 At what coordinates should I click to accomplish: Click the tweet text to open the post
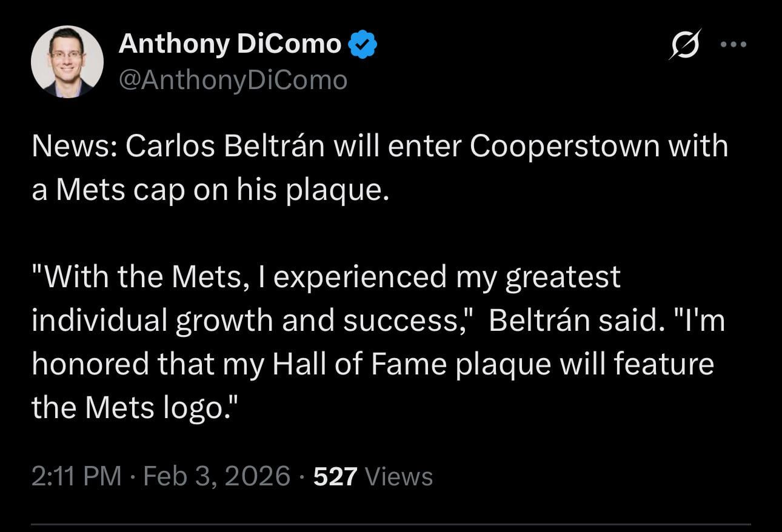coord(380,167)
